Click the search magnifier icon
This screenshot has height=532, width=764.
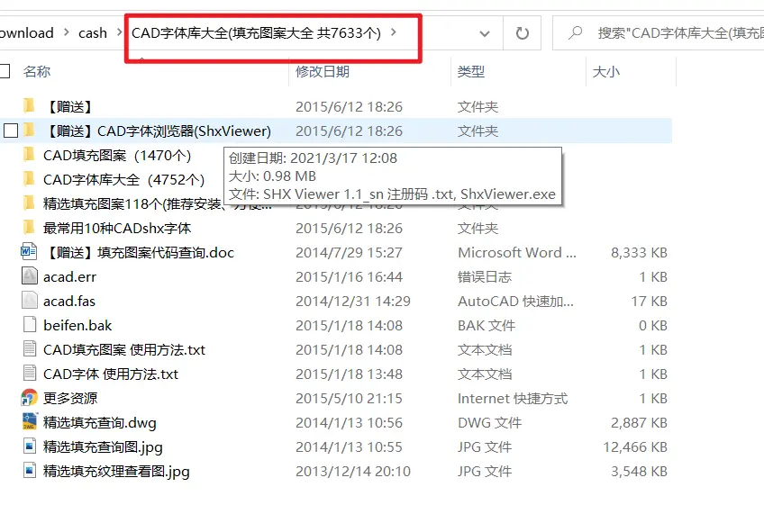tap(576, 32)
